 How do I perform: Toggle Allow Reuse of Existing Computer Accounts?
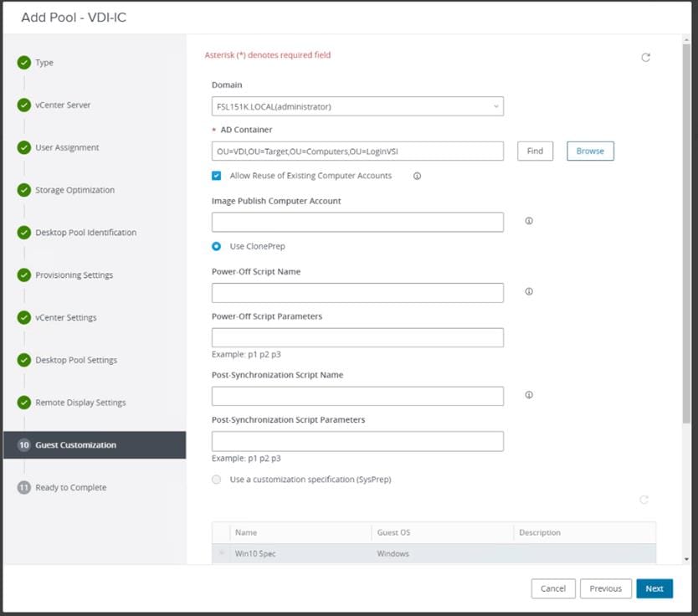pyautogui.click(x=217, y=177)
